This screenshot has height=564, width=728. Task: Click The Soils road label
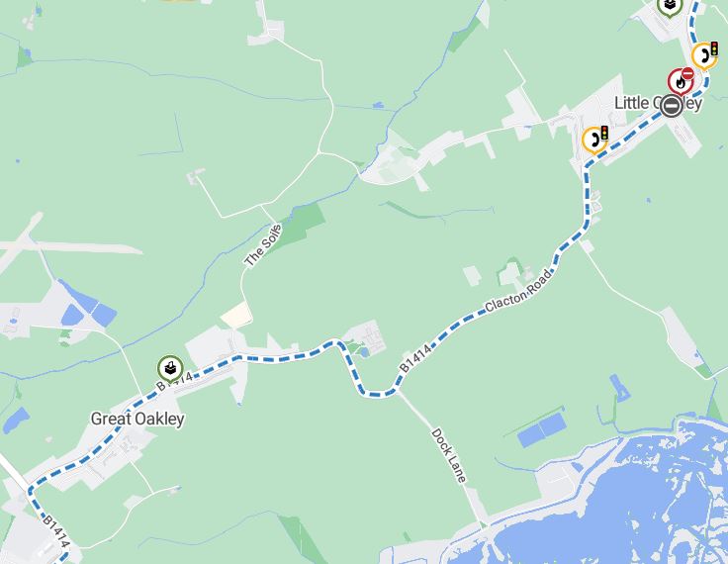(x=263, y=245)
